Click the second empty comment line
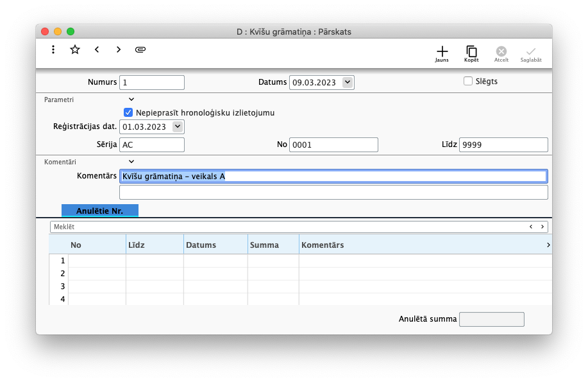The width and height of the screenshot is (588, 382). [333, 193]
